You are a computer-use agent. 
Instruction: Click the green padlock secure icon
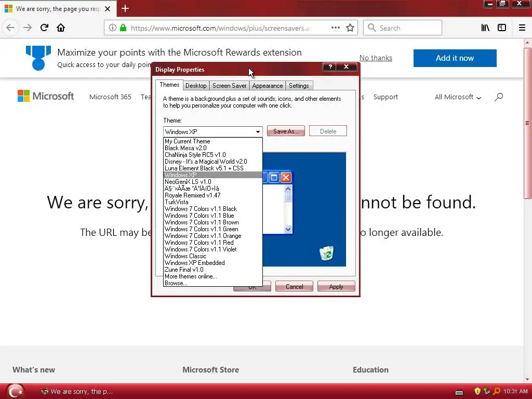tap(123, 28)
